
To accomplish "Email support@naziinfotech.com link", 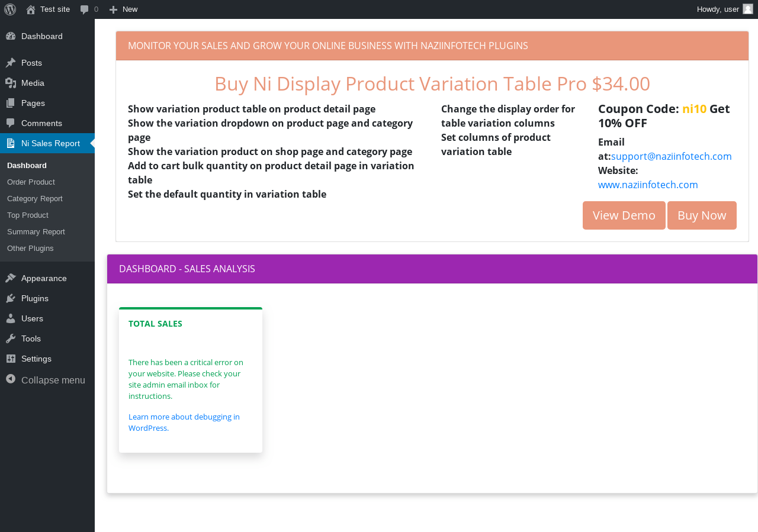I will tap(672, 156).
